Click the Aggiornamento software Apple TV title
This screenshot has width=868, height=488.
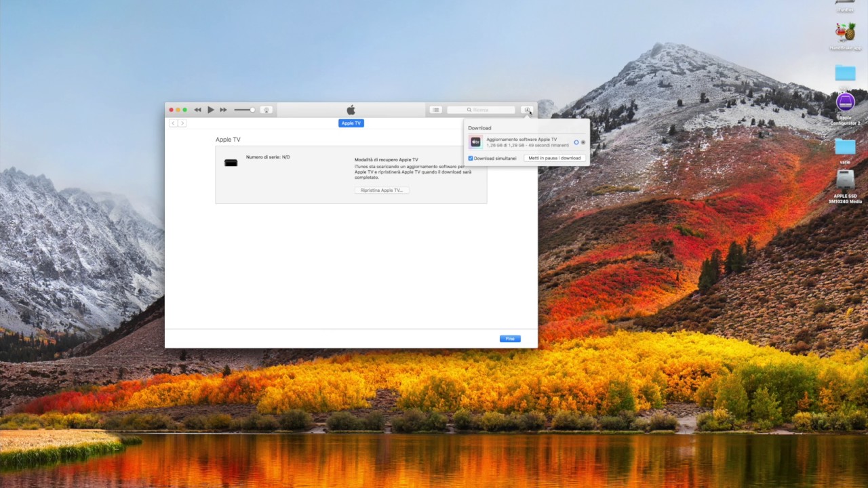[x=521, y=139]
